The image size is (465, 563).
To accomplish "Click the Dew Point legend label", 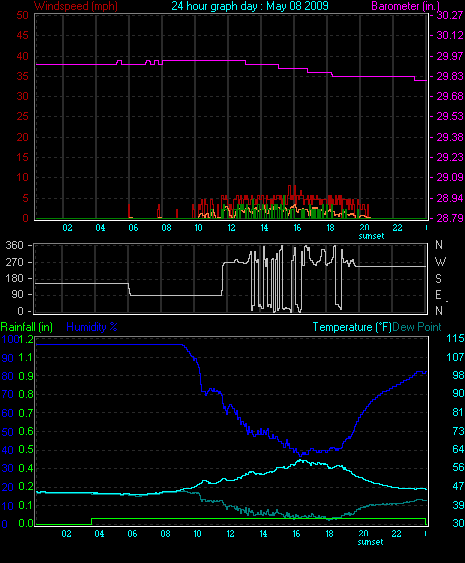I will tap(417, 327).
